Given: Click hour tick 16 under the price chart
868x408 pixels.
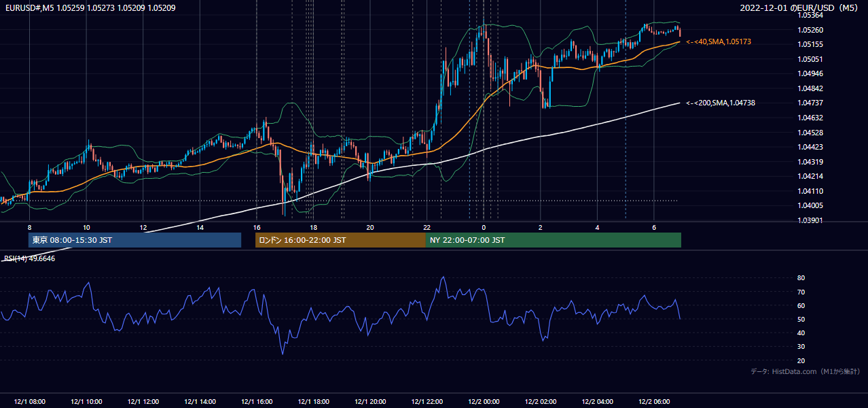Looking at the screenshot, I should pos(257,227).
